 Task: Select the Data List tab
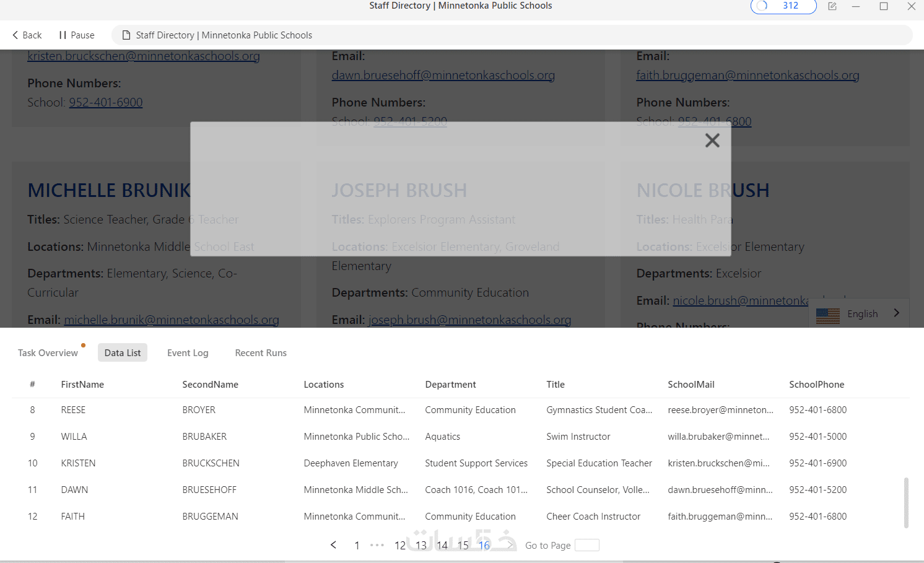click(x=123, y=353)
